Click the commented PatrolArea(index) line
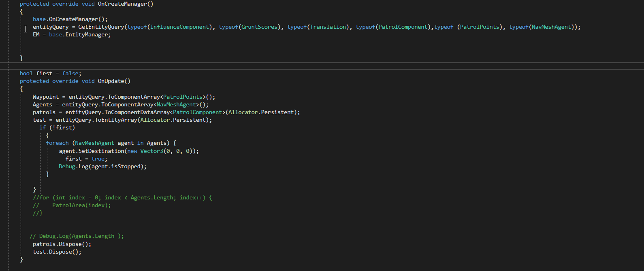 point(81,205)
